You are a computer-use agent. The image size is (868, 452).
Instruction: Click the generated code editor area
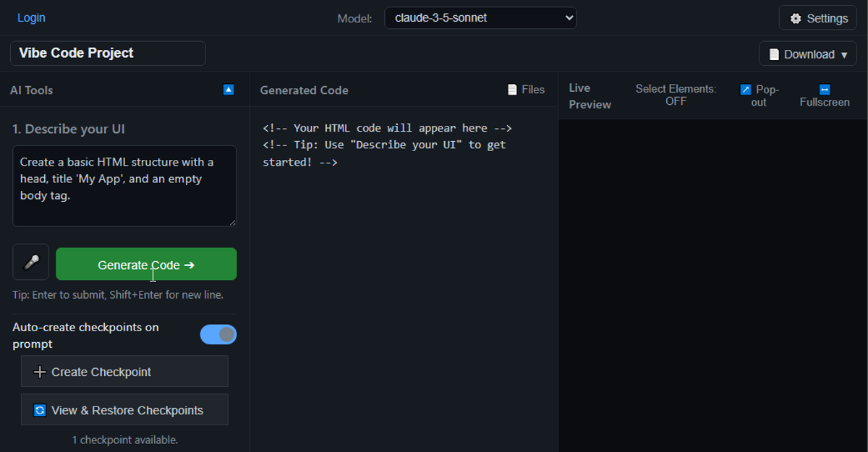404,289
